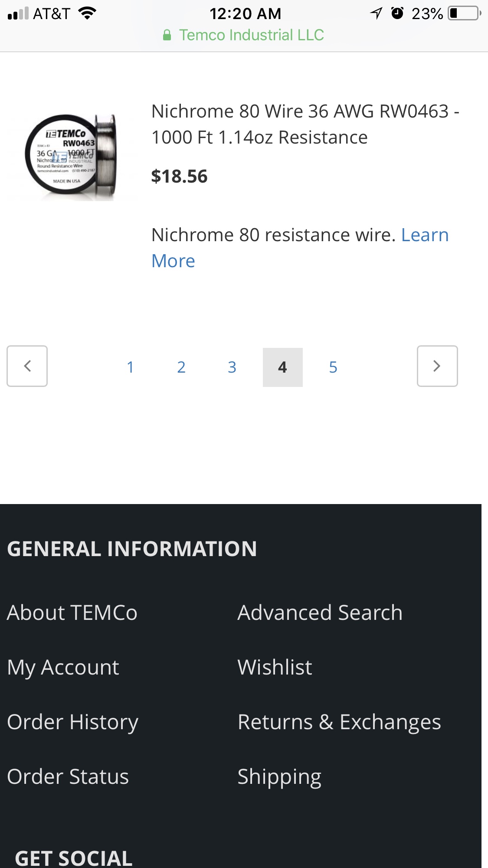Jump to results page 3

(232, 367)
